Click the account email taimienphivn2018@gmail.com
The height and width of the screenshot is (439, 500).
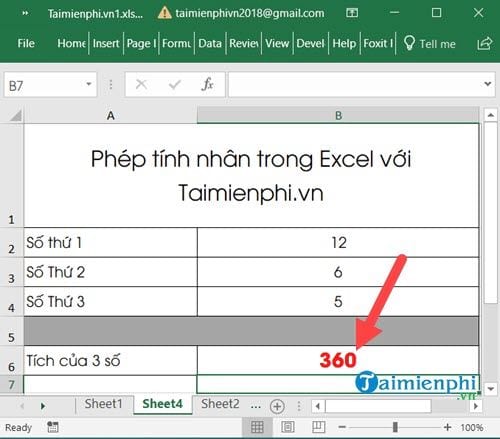[250, 13]
